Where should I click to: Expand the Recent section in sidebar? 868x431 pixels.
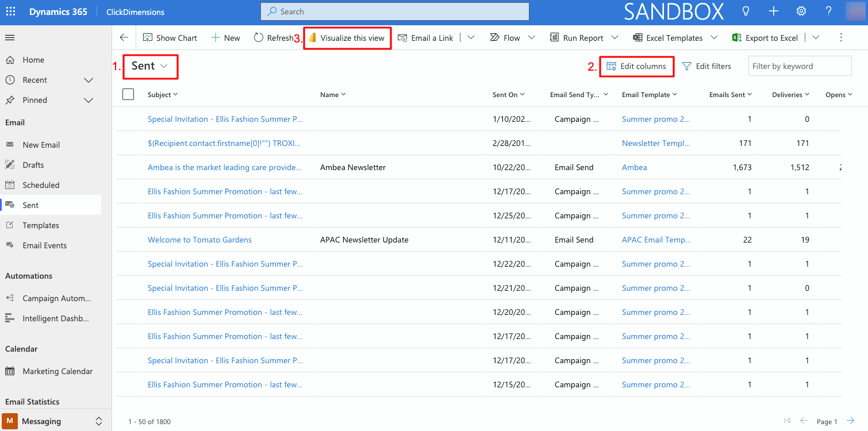pos(89,80)
